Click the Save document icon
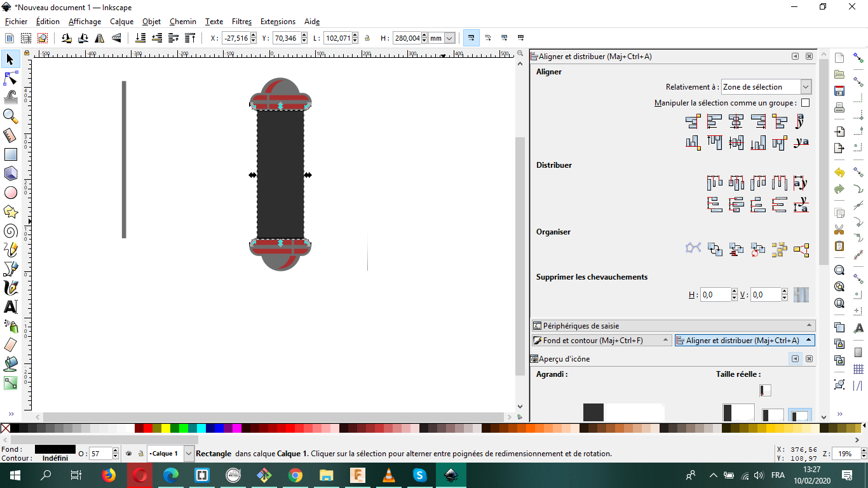868x488 pixels. tap(839, 91)
